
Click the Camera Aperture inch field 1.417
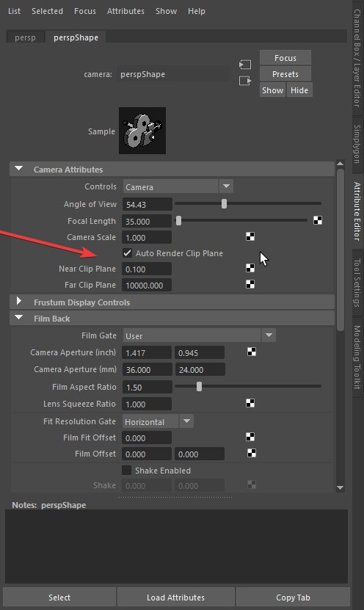click(147, 353)
